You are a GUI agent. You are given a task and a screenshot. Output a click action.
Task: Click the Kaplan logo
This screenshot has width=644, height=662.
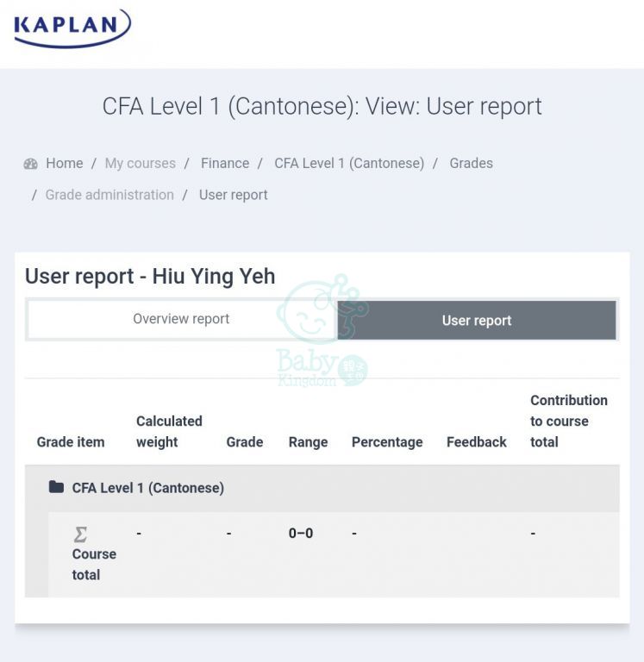tap(72, 28)
